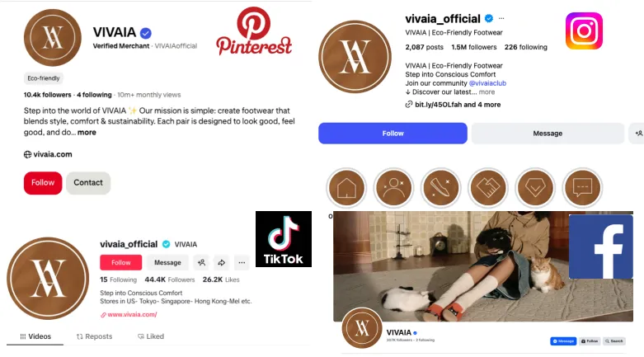The height and width of the screenshot is (357, 644).
Task: Click the red Pinterest Follow button
Action: pos(43,183)
